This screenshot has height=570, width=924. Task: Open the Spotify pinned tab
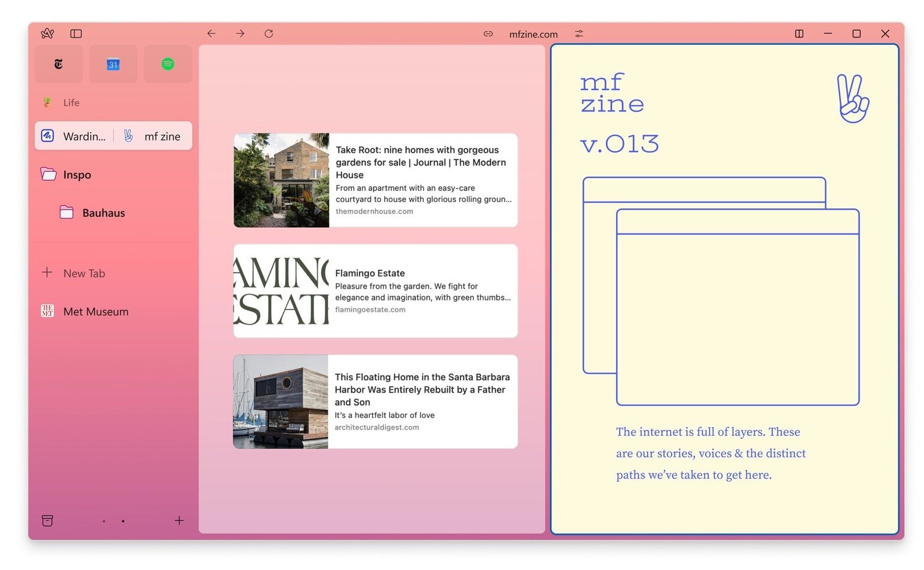pos(168,64)
